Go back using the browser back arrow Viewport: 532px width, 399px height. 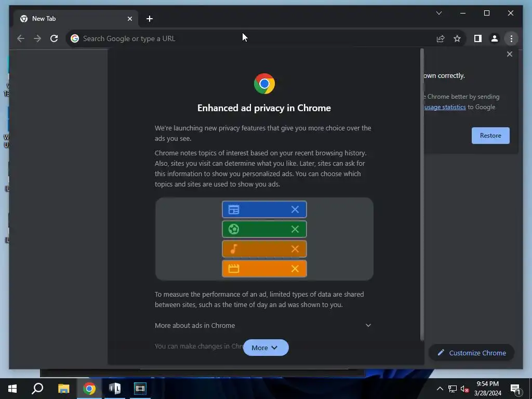(21, 38)
